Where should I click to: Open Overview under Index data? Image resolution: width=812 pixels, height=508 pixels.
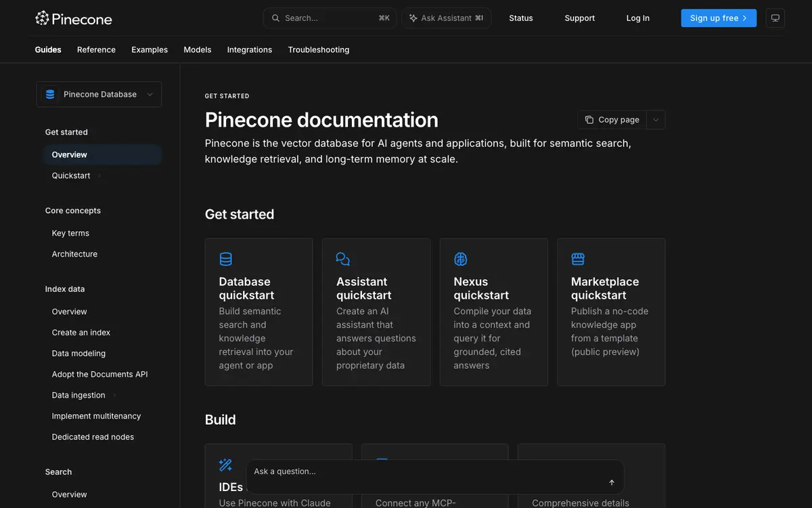[x=70, y=312]
